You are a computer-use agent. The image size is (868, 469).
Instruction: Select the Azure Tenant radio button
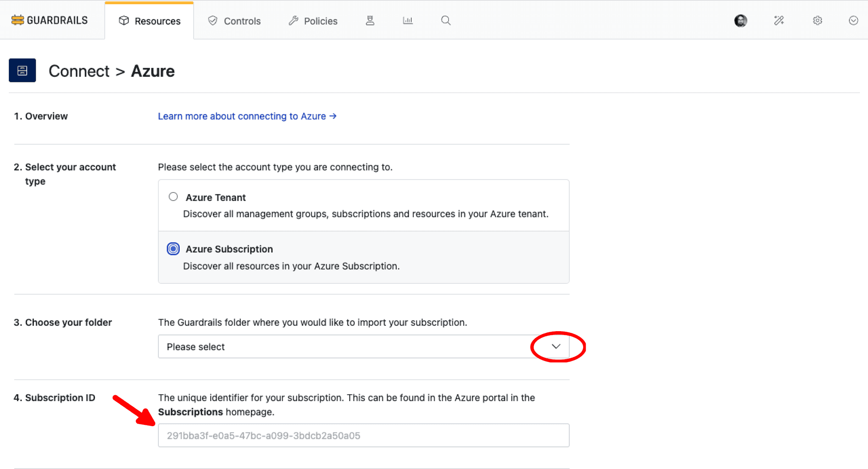pyautogui.click(x=173, y=197)
